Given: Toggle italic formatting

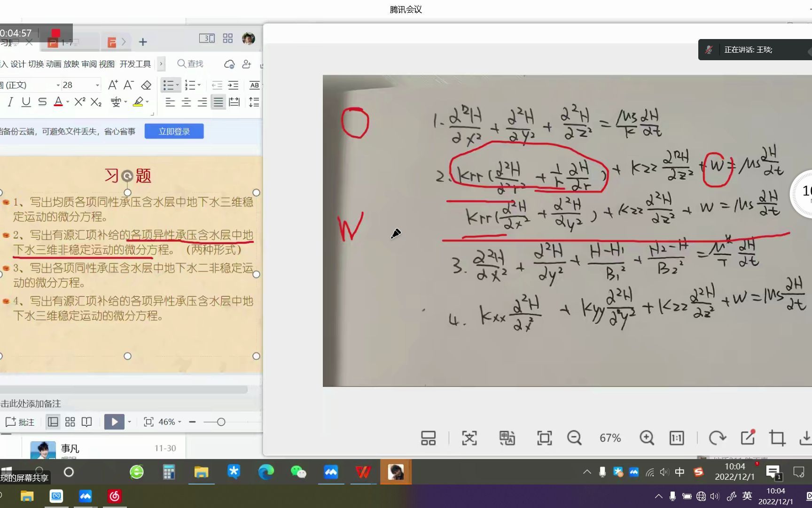Looking at the screenshot, I should [10, 102].
